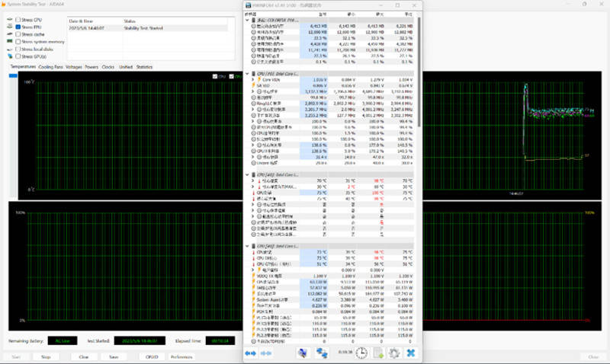Click the HWiNFO network computers icon
Viewport: 610px width, 364px height.
321,353
